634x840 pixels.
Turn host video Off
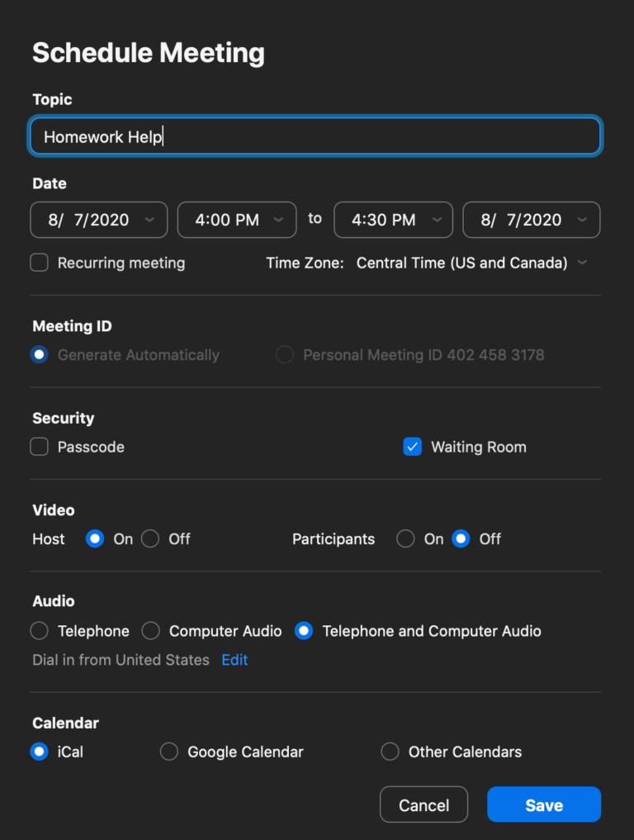(150, 539)
